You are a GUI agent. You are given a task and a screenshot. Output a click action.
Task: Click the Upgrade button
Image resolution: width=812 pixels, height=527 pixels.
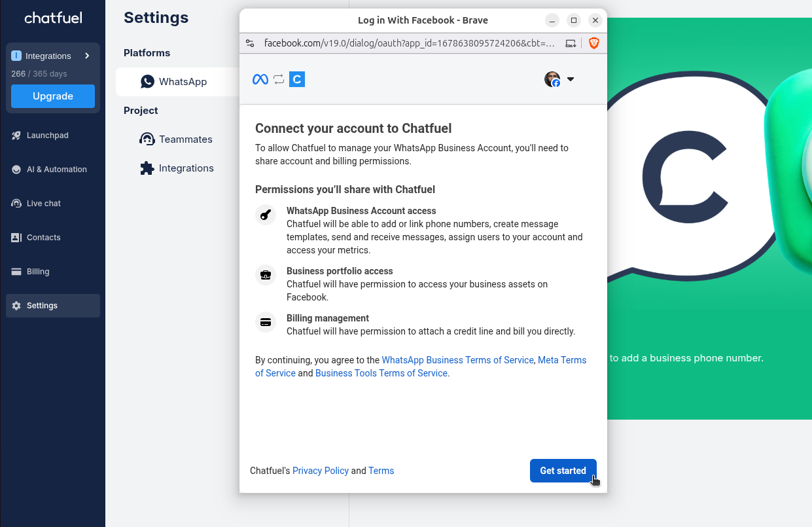coord(53,96)
